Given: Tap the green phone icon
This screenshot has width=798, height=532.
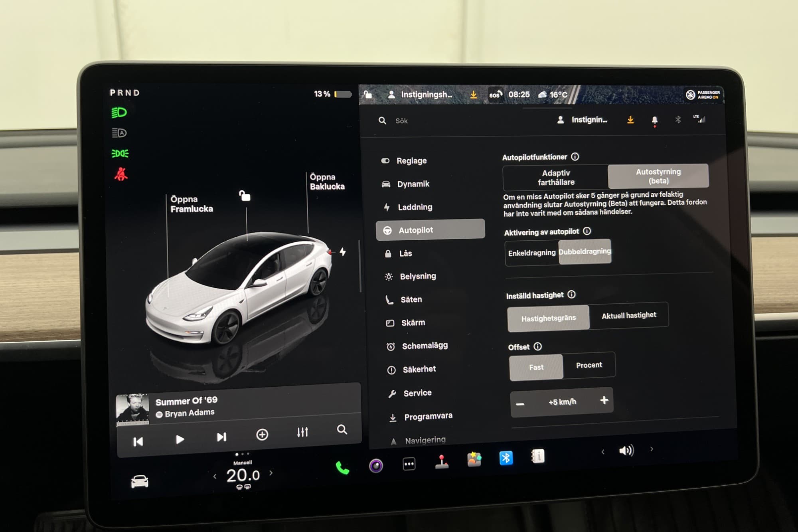Looking at the screenshot, I should click(342, 467).
